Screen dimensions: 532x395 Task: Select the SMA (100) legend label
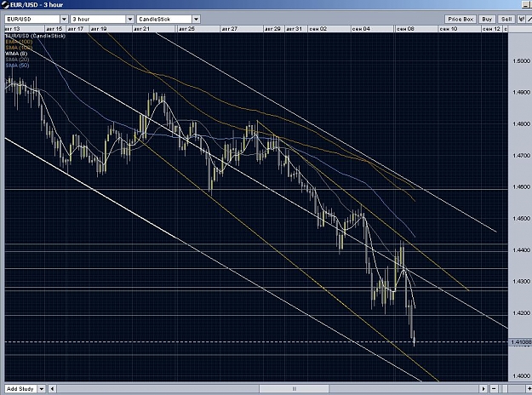click(x=19, y=48)
